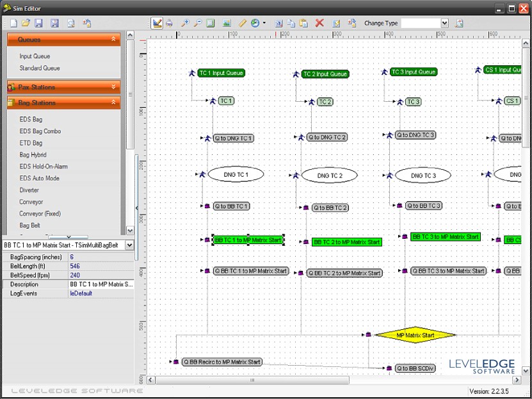This screenshot has width=532, height=399.
Task: Click the Zoom In magnifier icon
Action: click(x=186, y=23)
